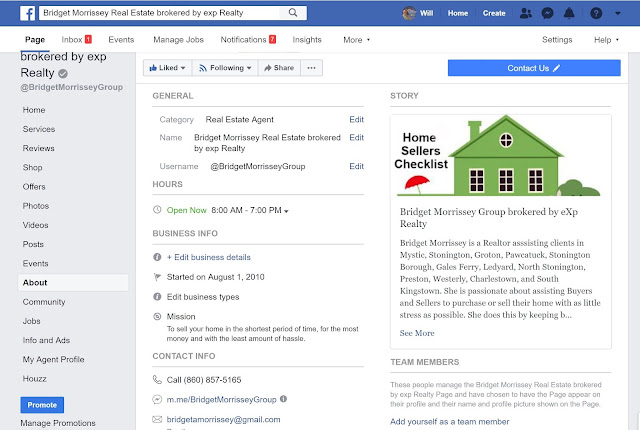
Task: Select Info and Ads in the left sidebar
Action: click(x=46, y=340)
